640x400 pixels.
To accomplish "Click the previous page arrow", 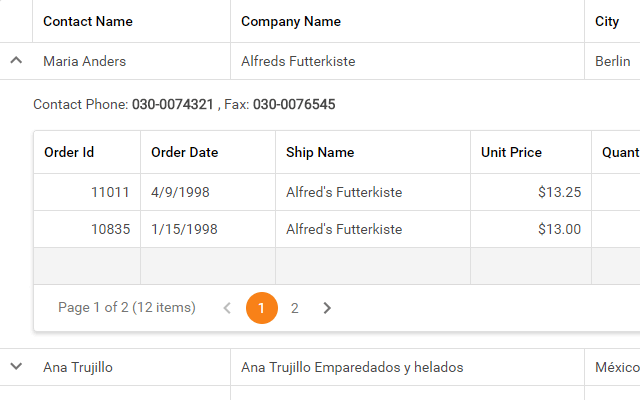I will 227,308.
